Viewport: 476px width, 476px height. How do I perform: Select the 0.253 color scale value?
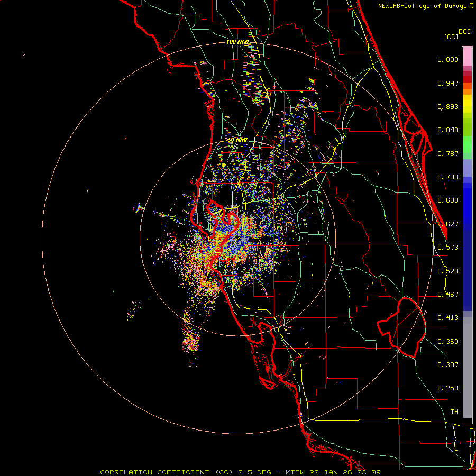448,388
